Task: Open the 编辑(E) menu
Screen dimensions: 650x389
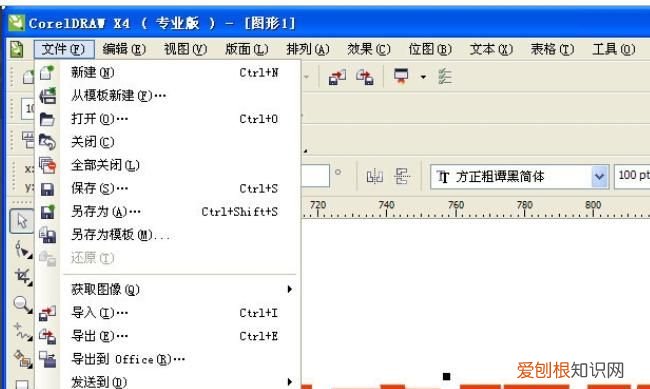Action: pos(124,49)
